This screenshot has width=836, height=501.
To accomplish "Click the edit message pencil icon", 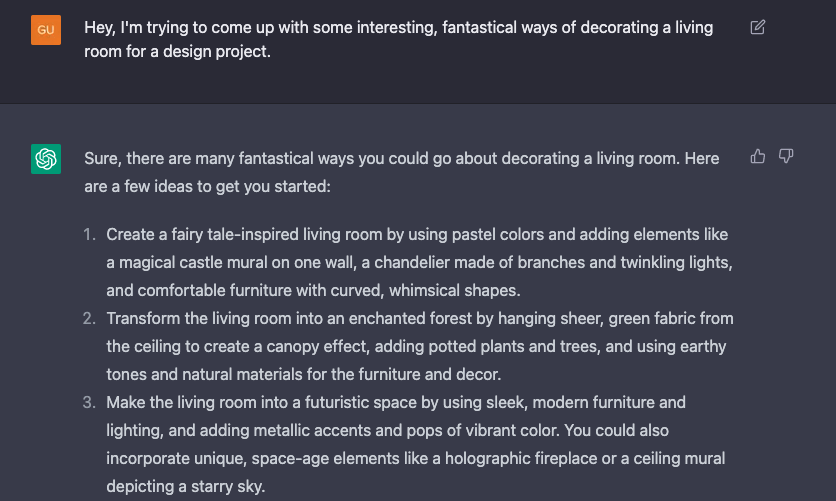I will coord(758,27).
